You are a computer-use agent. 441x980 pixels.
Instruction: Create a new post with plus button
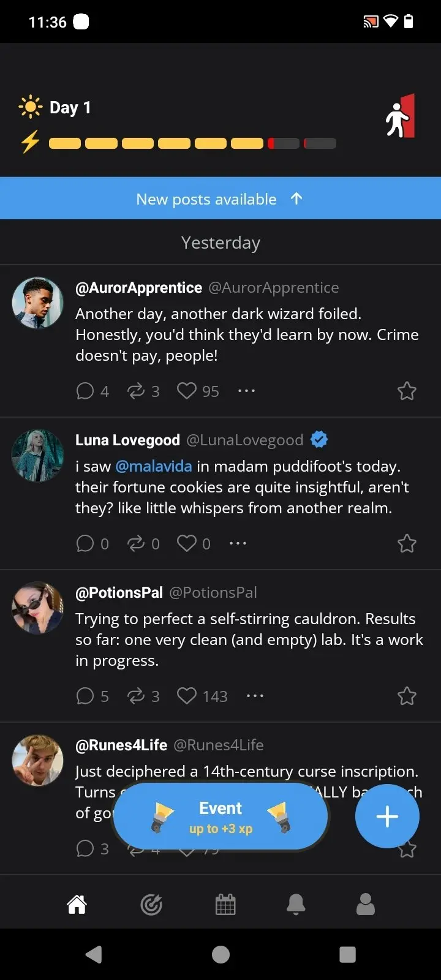pyautogui.click(x=387, y=816)
